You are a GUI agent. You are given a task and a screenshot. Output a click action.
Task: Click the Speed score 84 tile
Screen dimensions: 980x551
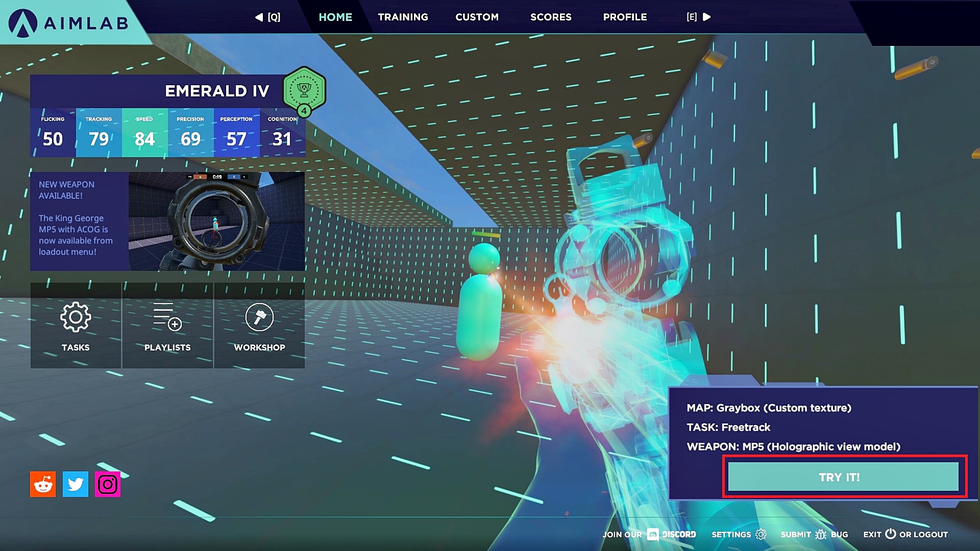[144, 133]
